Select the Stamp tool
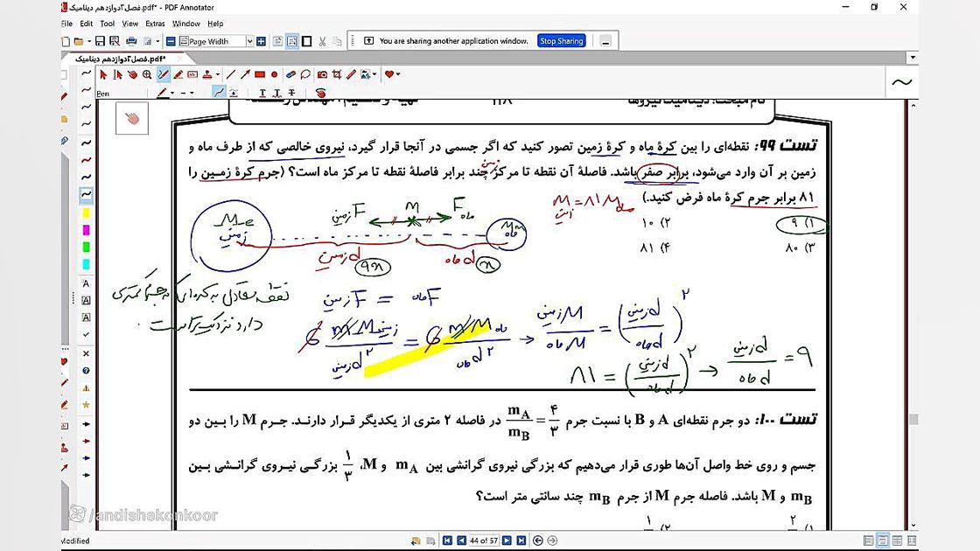The width and height of the screenshot is (980, 551). pos(206,75)
